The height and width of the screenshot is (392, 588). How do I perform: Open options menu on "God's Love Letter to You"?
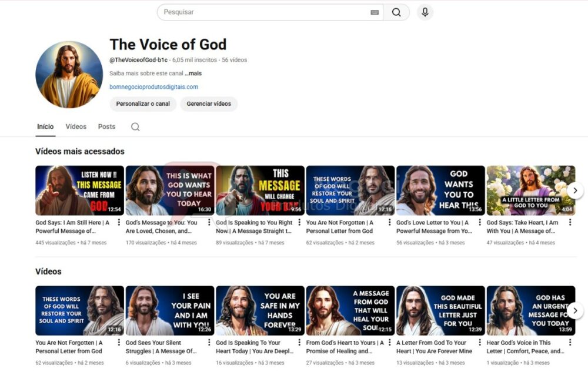coord(478,223)
